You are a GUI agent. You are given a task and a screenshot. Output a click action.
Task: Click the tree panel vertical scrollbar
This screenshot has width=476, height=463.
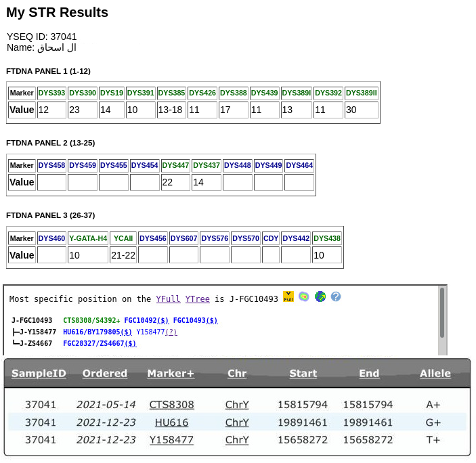(x=442, y=311)
